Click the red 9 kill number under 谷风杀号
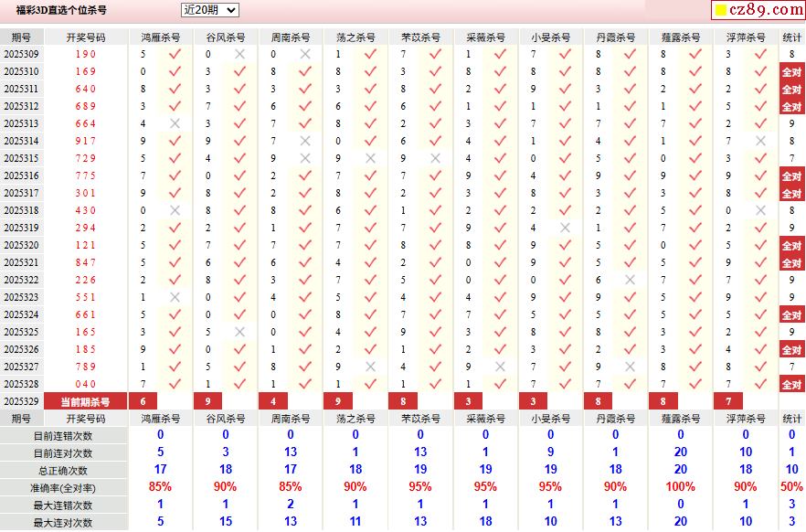 [207, 401]
